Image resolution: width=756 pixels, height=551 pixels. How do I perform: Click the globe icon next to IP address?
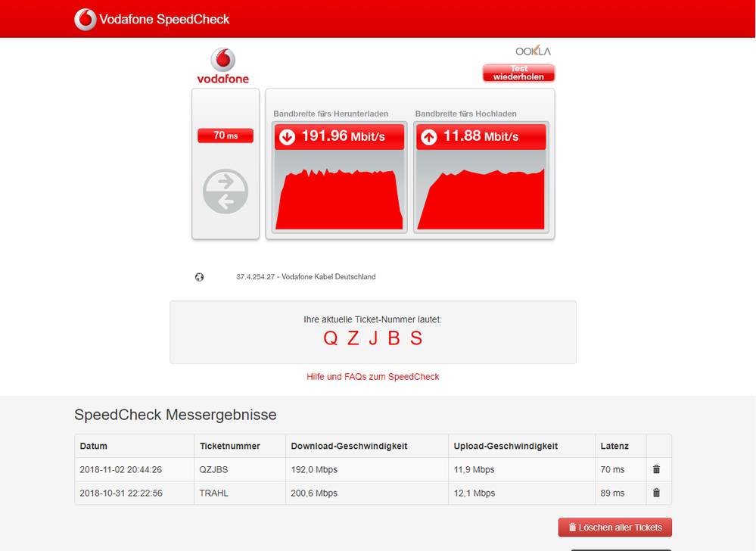pyautogui.click(x=199, y=277)
